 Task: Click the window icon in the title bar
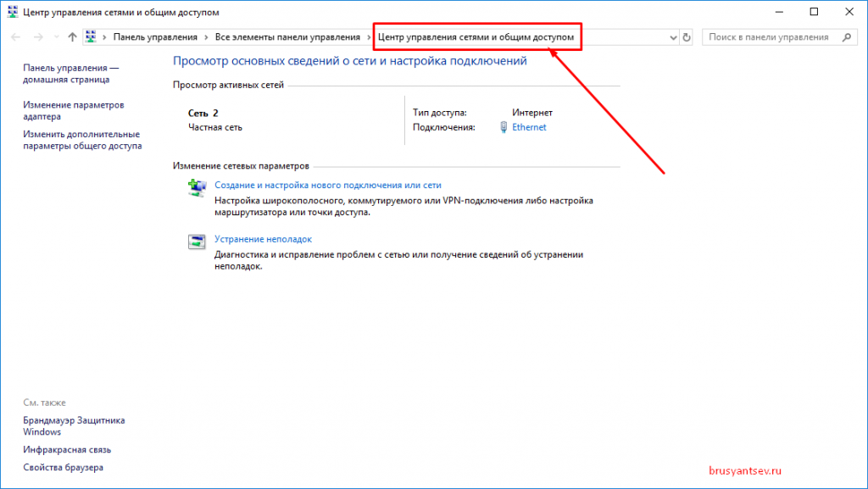12,12
